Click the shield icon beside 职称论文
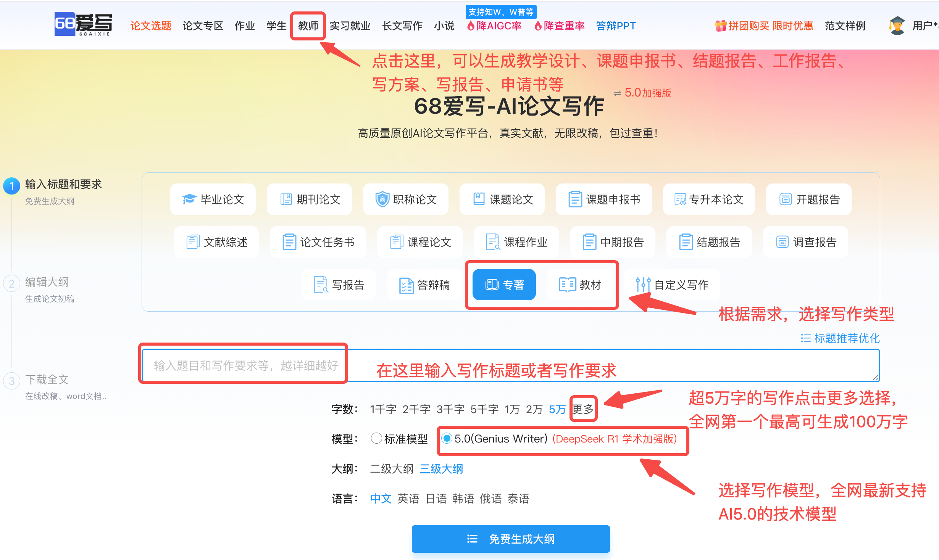 click(382, 199)
